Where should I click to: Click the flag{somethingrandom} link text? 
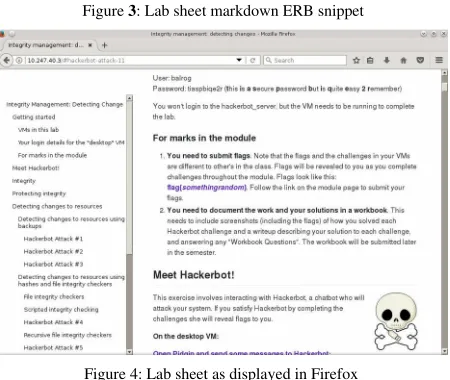point(207,187)
